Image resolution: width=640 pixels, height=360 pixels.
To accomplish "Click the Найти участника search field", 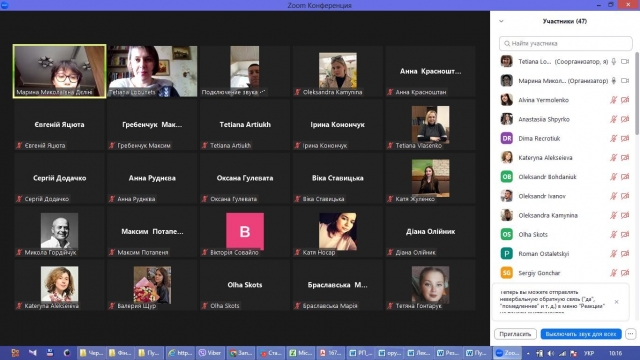I will click(565, 43).
